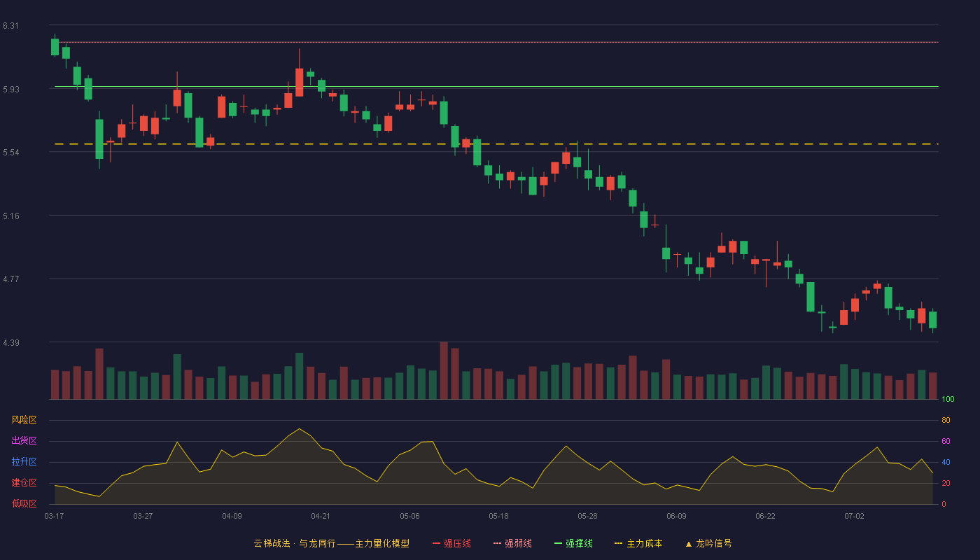Select the 风险区 zone label

click(24, 420)
